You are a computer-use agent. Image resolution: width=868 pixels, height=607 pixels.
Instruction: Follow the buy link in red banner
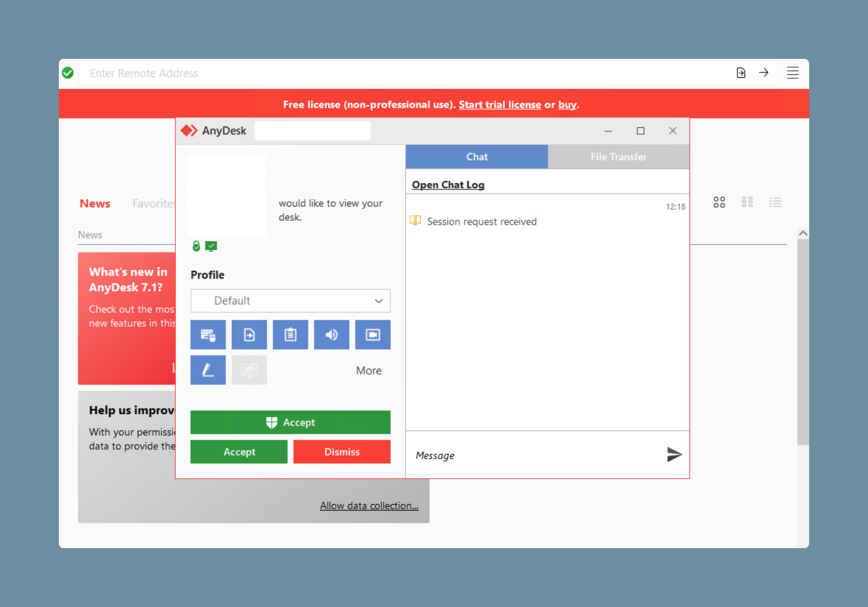point(567,105)
